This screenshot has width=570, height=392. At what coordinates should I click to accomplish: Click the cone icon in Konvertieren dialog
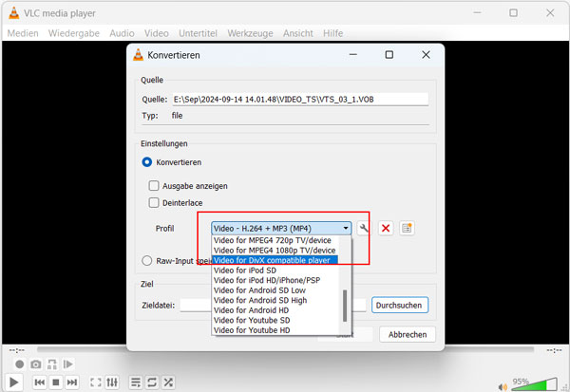pyautogui.click(x=138, y=55)
